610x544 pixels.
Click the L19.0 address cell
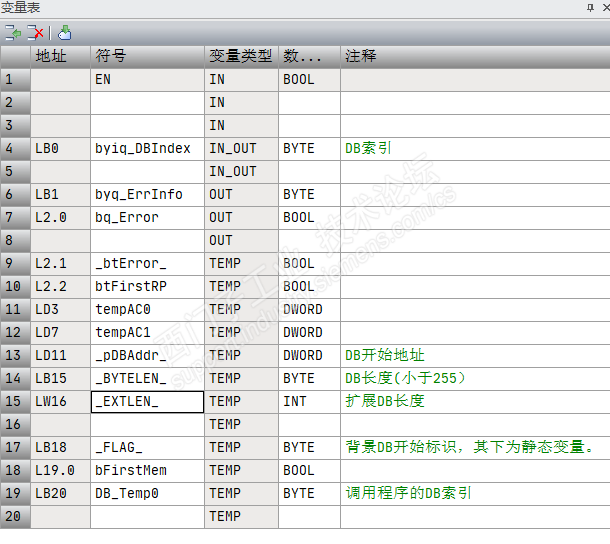60,471
